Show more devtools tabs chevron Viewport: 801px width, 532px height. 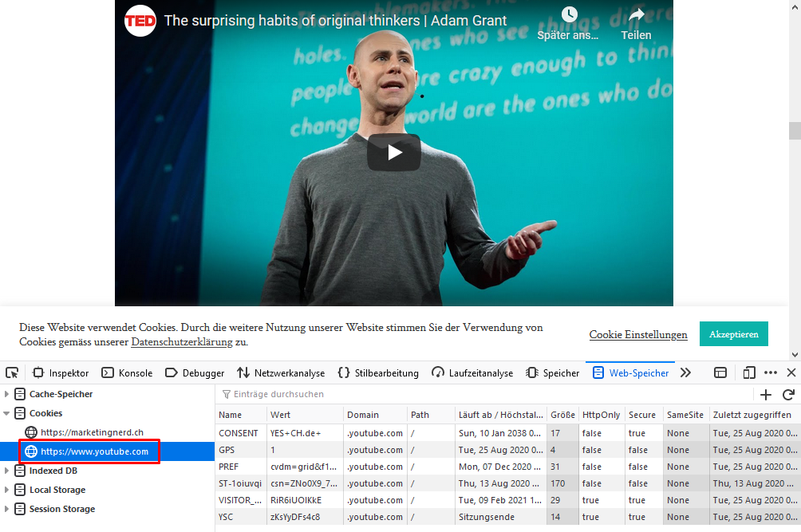click(x=685, y=372)
